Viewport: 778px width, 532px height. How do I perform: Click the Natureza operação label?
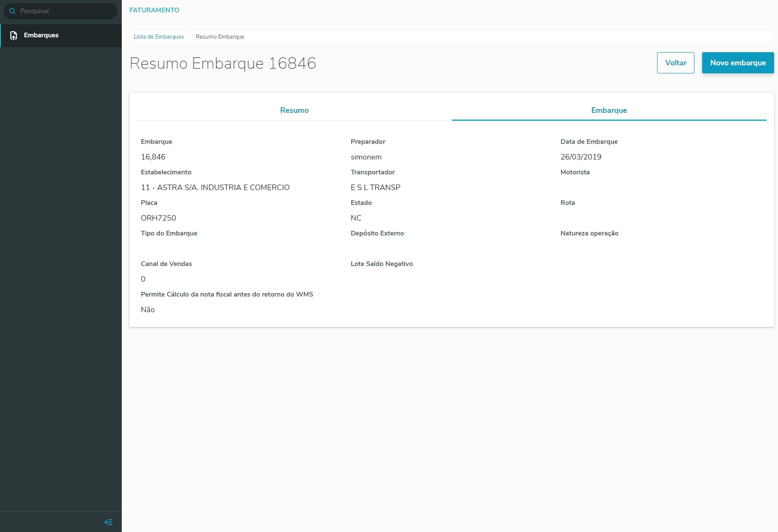click(x=589, y=233)
